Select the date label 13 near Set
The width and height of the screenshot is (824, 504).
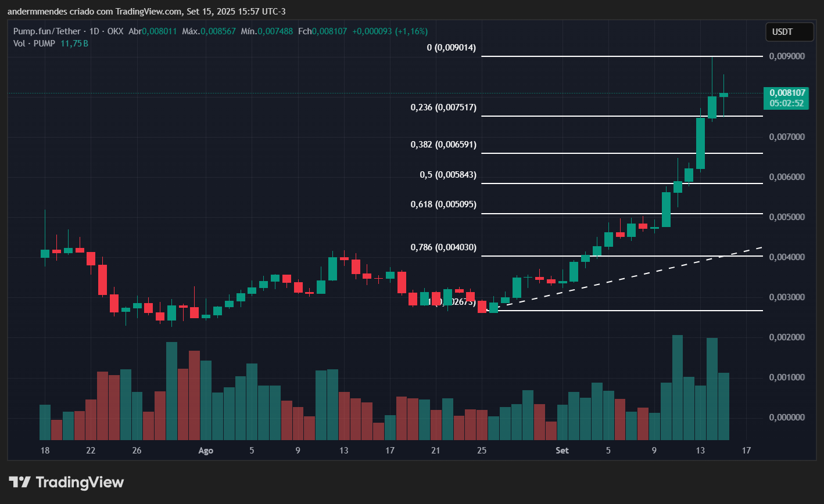tap(700, 450)
